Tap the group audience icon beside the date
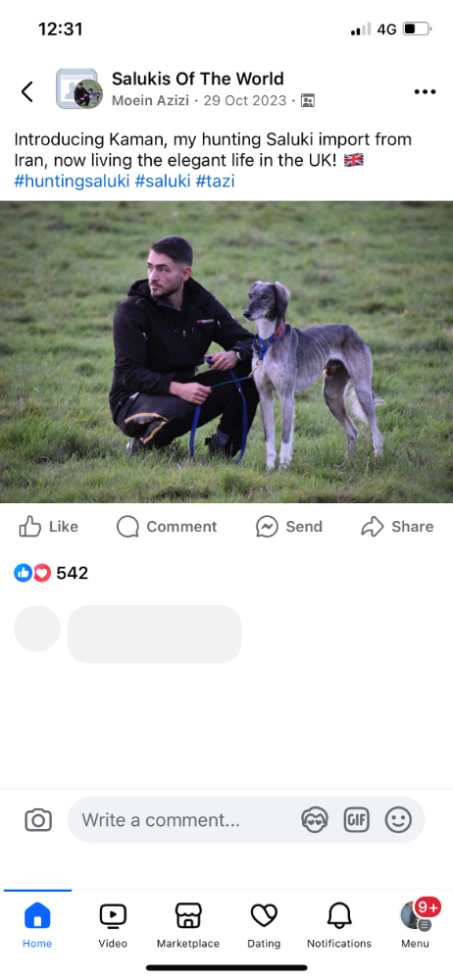 (x=308, y=101)
